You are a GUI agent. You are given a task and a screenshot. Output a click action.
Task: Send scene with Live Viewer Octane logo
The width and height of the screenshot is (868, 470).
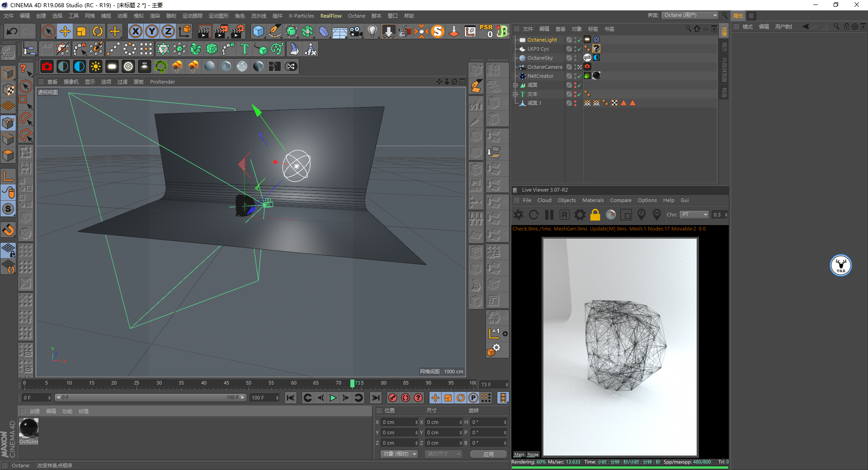coord(519,215)
